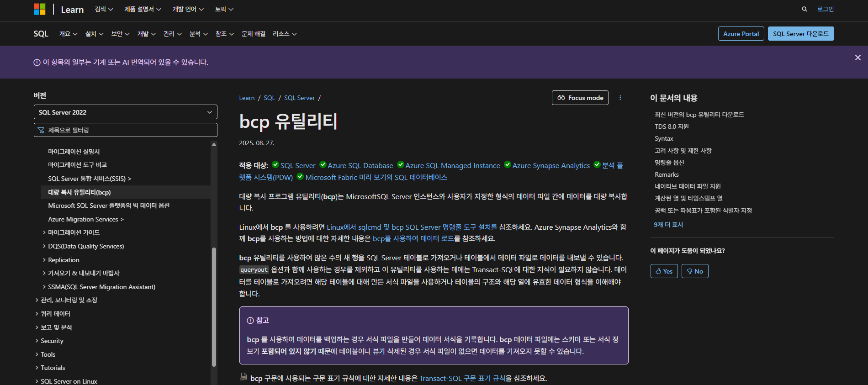Click the SQL product title

coord(41,34)
